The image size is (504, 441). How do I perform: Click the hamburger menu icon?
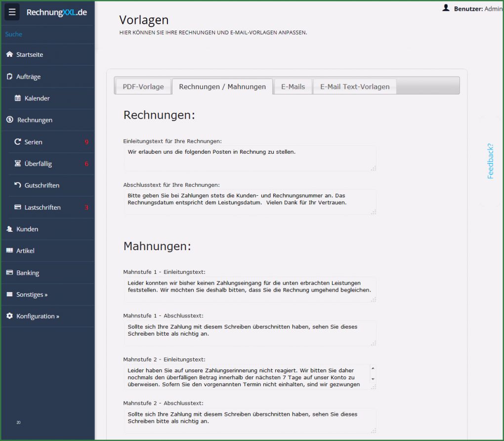12,12
